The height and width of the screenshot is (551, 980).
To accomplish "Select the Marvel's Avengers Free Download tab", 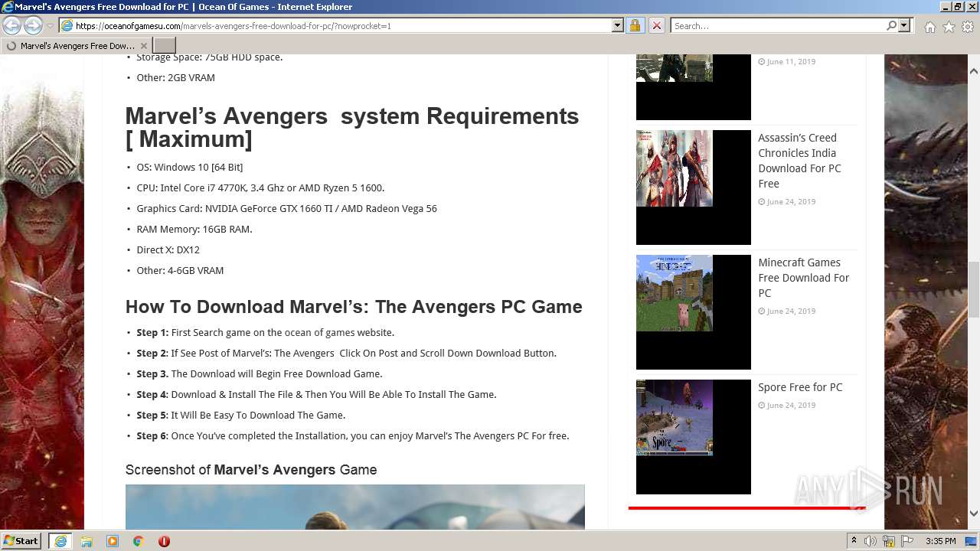I will (76, 45).
